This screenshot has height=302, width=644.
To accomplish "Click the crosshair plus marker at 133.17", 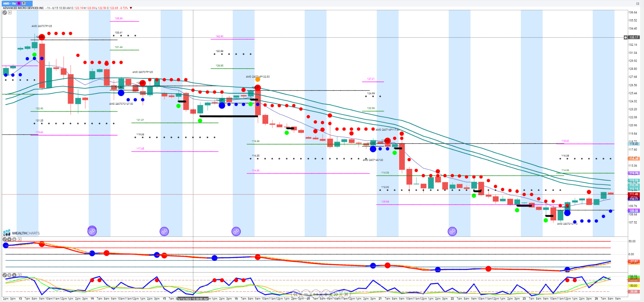I will [x=626, y=37].
